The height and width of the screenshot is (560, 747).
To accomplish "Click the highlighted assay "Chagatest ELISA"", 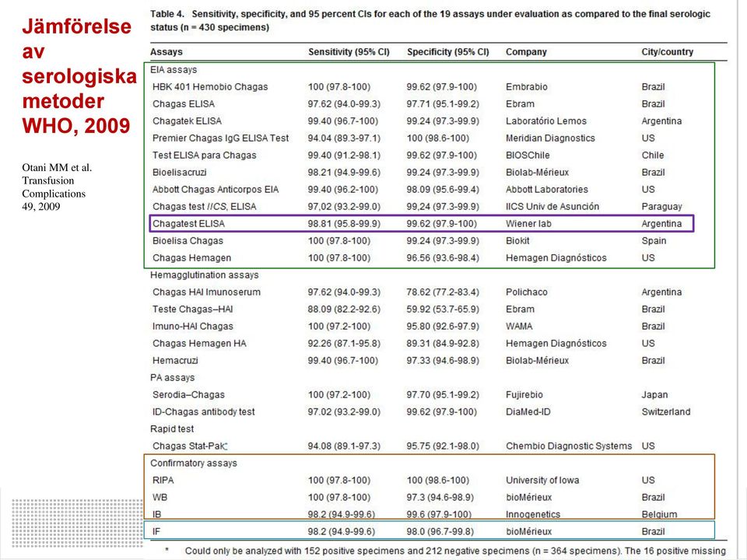I will (188, 224).
